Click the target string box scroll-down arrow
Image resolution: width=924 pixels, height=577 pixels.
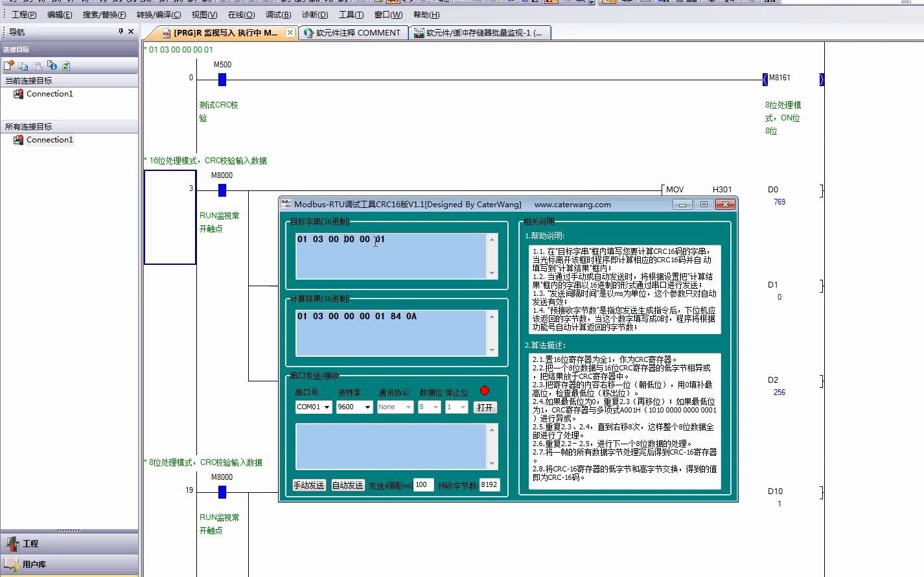pyautogui.click(x=492, y=274)
